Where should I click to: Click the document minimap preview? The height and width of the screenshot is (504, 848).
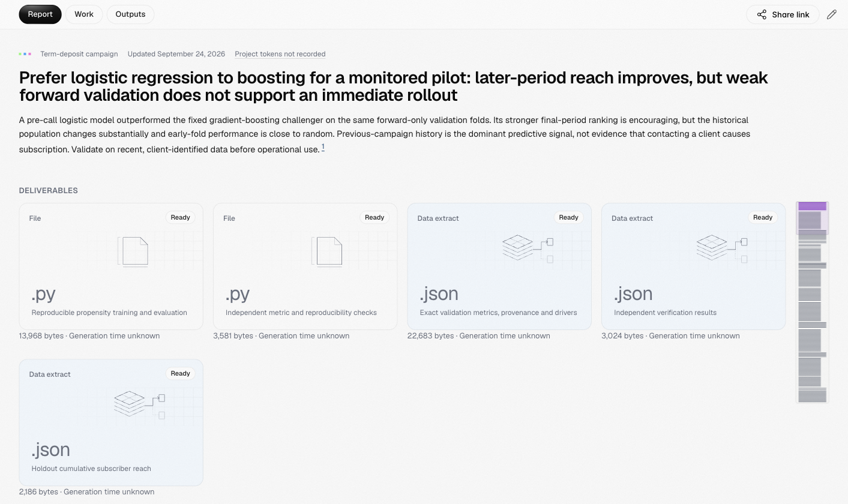click(x=812, y=302)
